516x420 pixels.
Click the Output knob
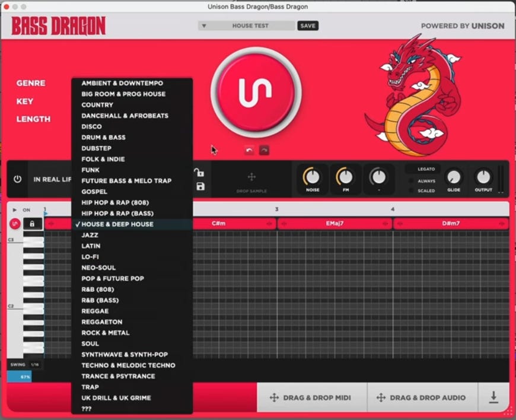pyautogui.click(x=483, y=177)
